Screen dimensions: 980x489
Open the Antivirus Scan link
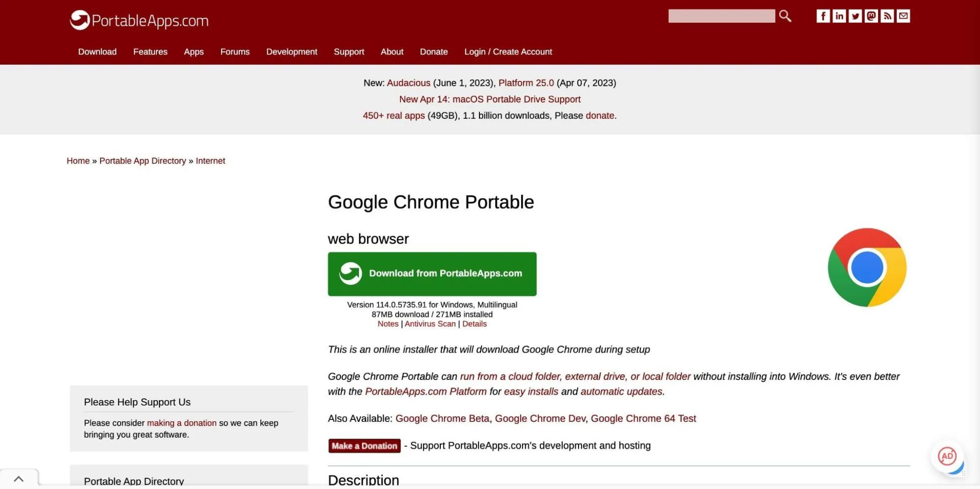click(x=430, y=324)
